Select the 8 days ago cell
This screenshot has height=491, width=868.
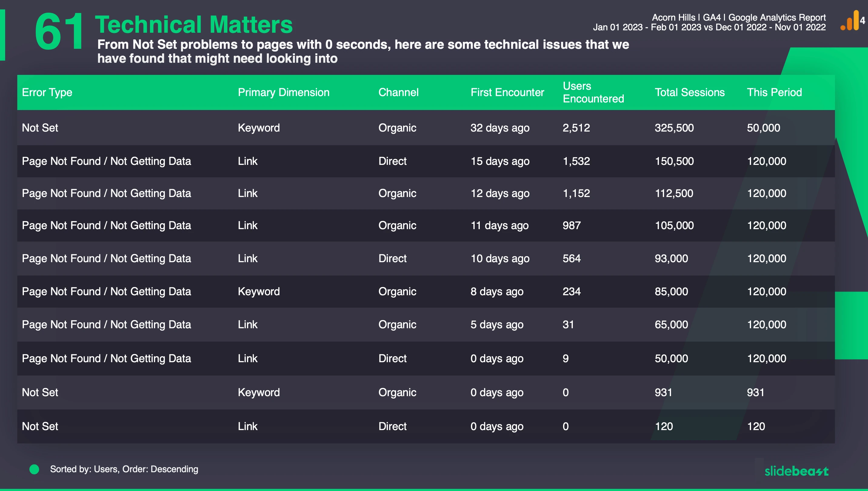[497, 291]
